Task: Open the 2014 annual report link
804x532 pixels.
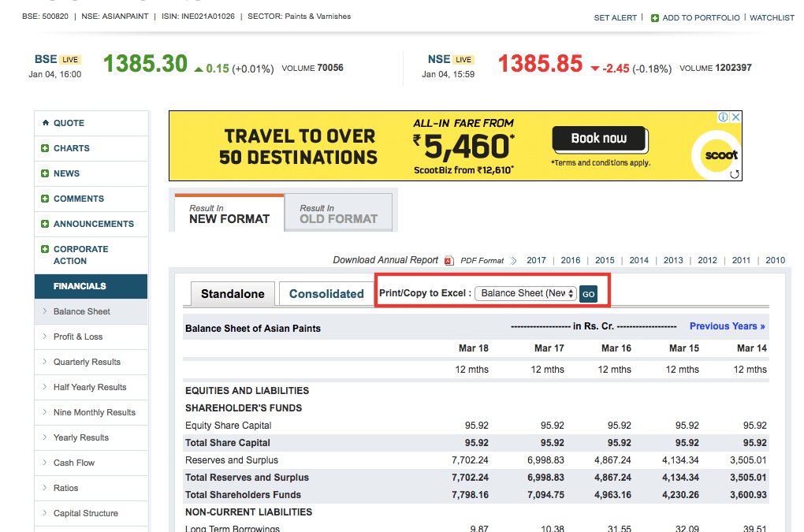Action: coord(639,260)
